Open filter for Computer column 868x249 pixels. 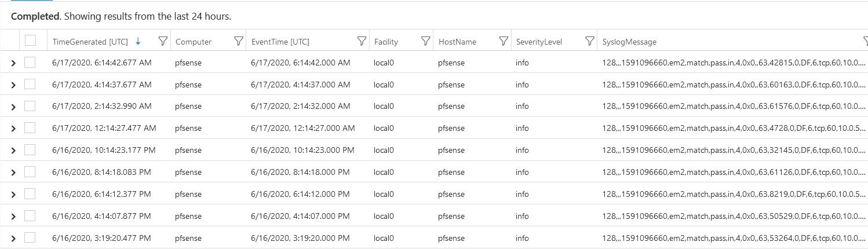(x=238, y=41)
